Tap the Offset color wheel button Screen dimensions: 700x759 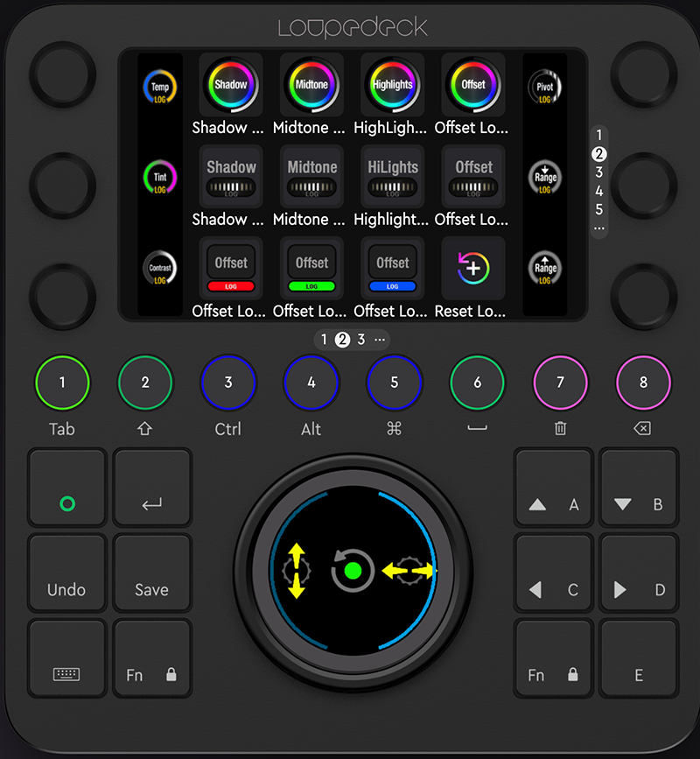click(473, 85)
